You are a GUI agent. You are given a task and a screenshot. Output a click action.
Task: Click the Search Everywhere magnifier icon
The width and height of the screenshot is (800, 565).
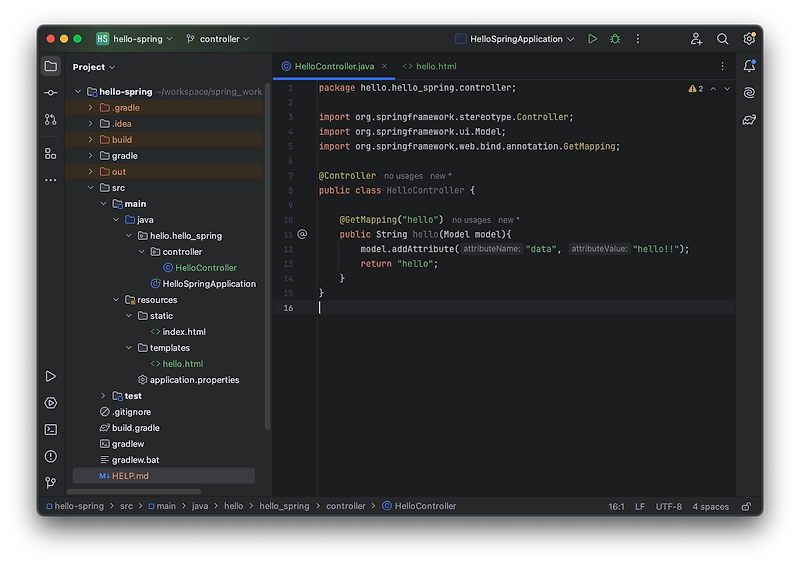tap(722, 39)
